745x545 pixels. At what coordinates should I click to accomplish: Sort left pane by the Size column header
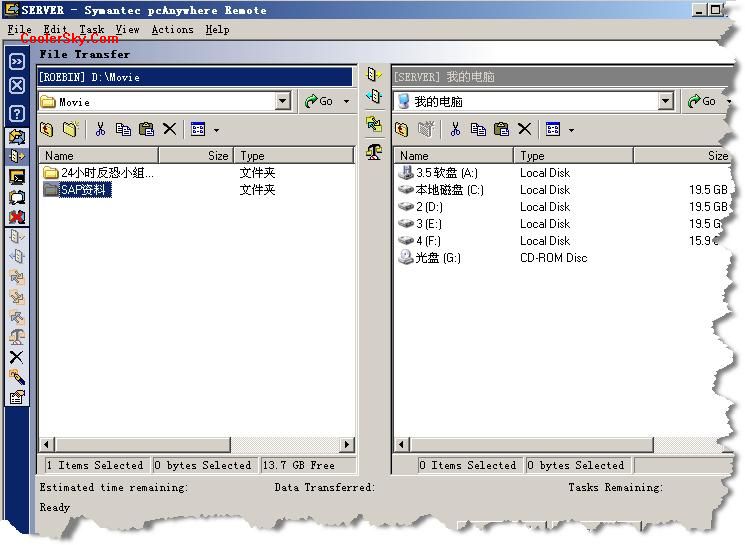pos(196,155)
